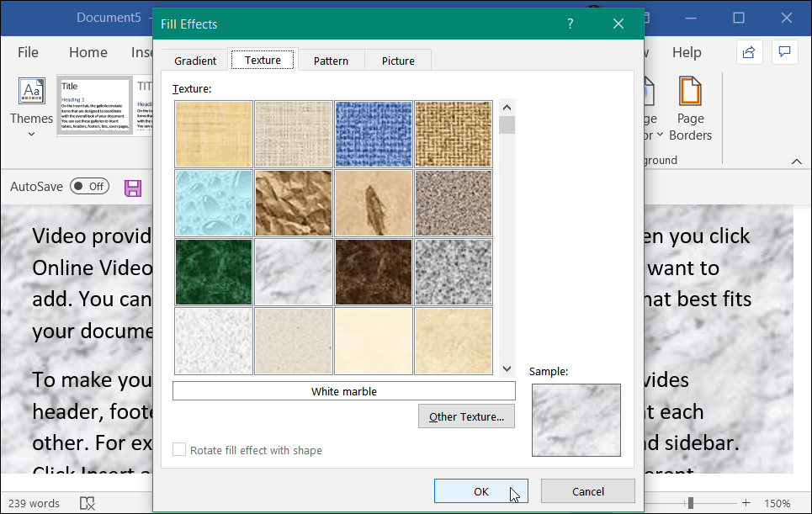This screenshot has width=812, height=514.
Task: Expand the Themes dropdown arrow
Action: 32,135
